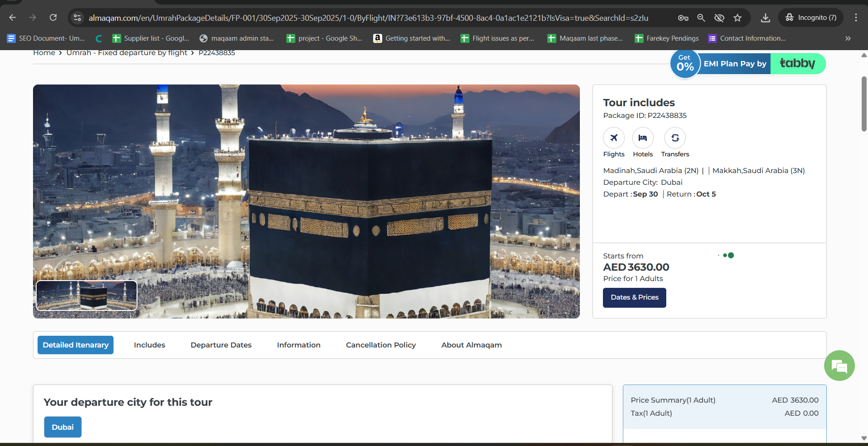Click the page vertical scrollbar handle
868x446 pixels.
pyautogui.click(x=863, y=104)
